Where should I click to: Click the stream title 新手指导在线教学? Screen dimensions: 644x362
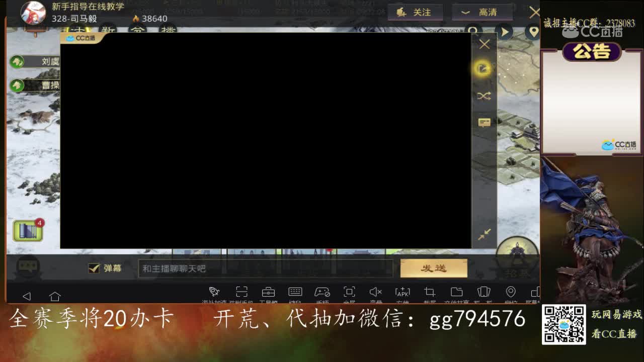88,7
